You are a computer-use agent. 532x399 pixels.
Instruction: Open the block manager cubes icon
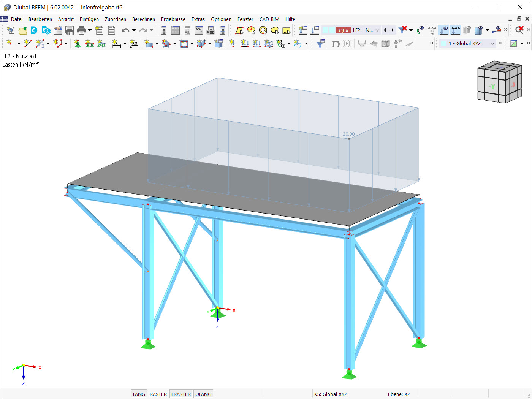[46, 30]
